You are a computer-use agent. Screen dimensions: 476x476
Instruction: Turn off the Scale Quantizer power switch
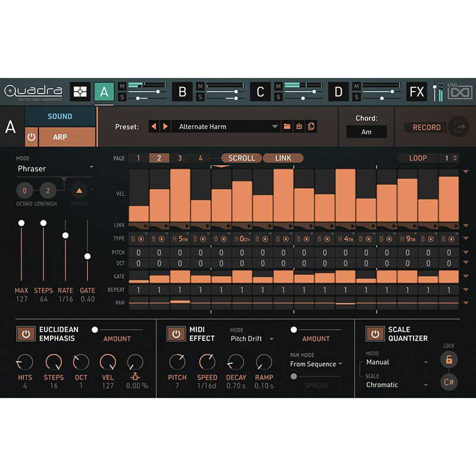pyautogui.click(x=375, y=334)
